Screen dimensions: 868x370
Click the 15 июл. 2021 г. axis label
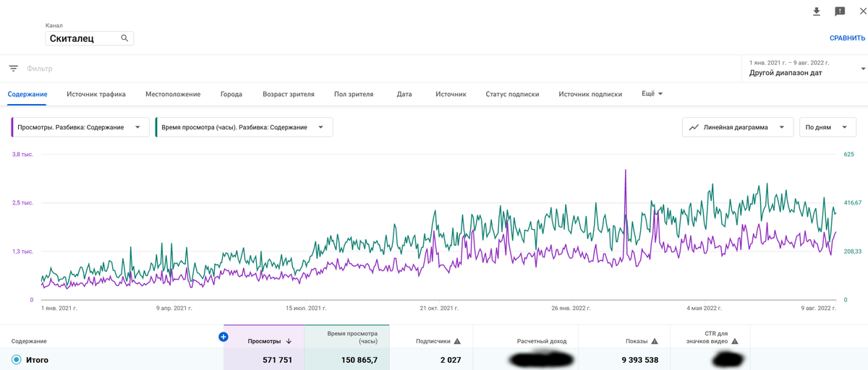pos(306,308)
